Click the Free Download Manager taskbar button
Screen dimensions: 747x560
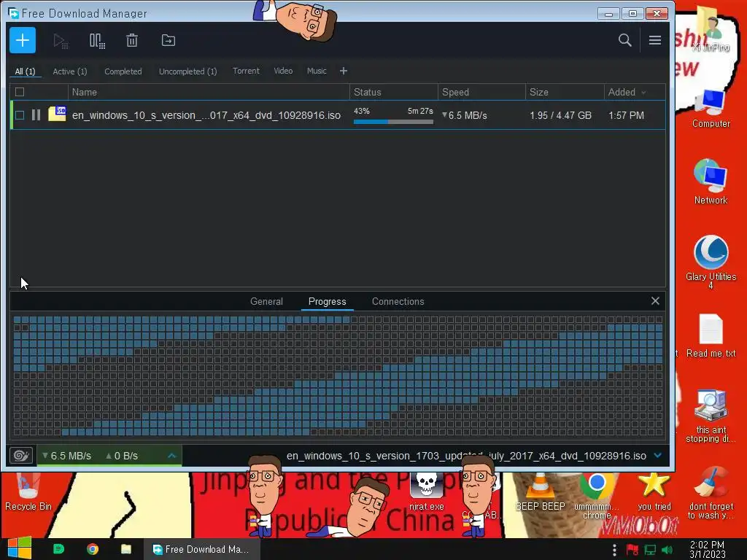pyautogui.click(x=202, y=549)
